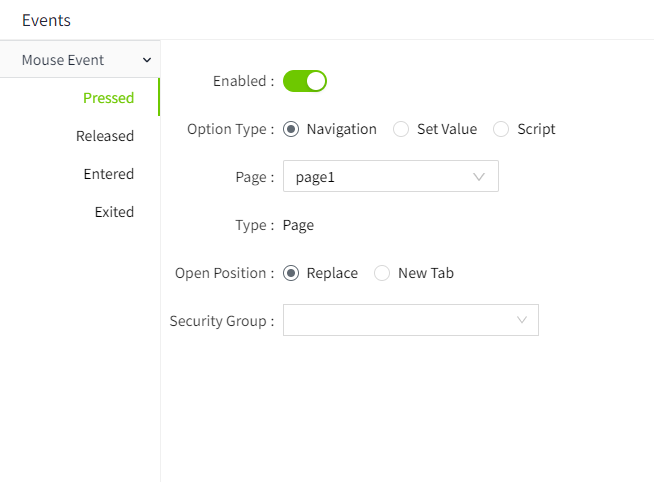Click the Mouse Event section header
This screenshot has width=654, height=482.
(x=63, y=60)
